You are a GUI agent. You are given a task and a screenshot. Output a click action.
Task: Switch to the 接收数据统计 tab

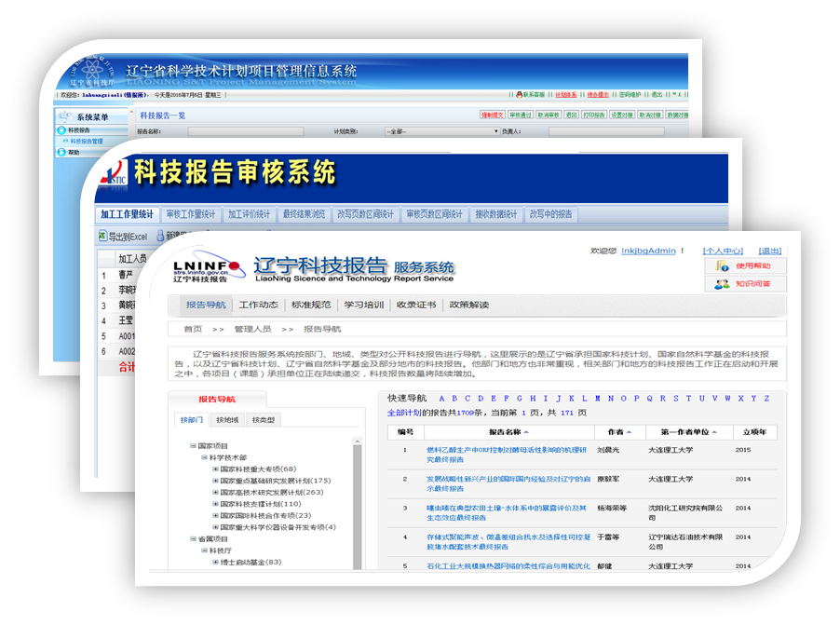[496, 214]
